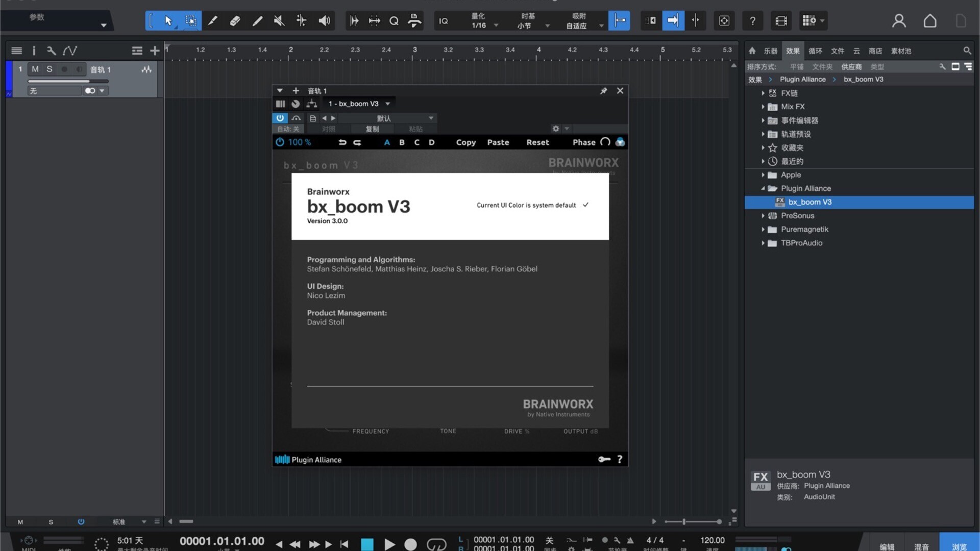Switch to the 乐器 instruments tab
The image size is (980, 551).
770,51
